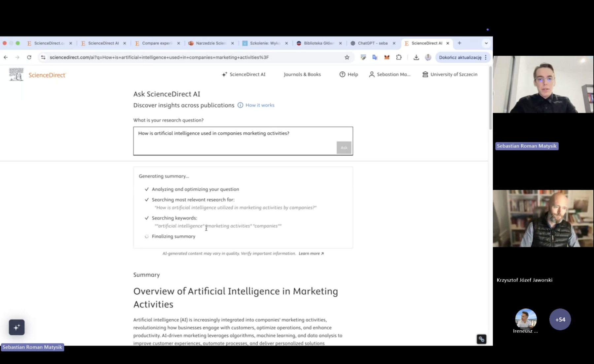Switch to the ChatGPT tab
594x364 pixels.
[x=372, y=43]
